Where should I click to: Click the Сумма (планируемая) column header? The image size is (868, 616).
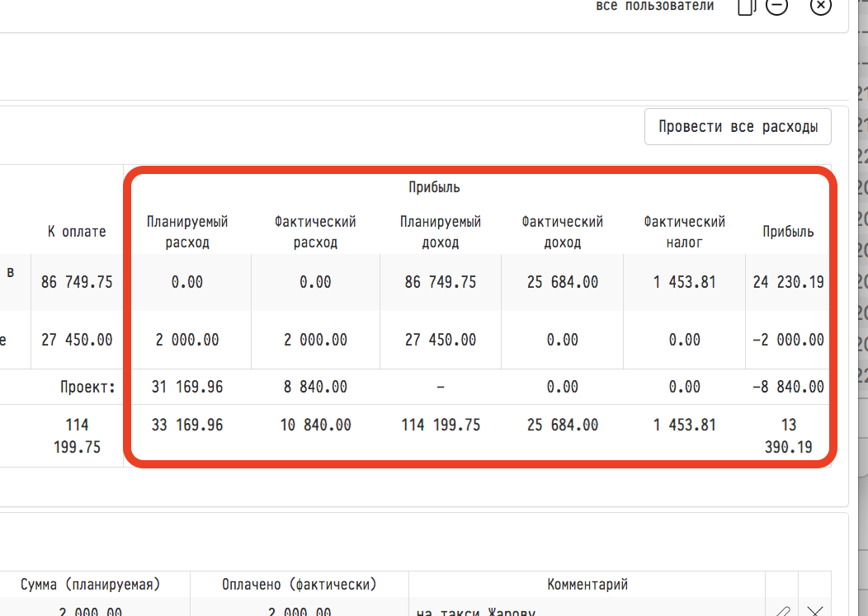[x=91, y=585]
